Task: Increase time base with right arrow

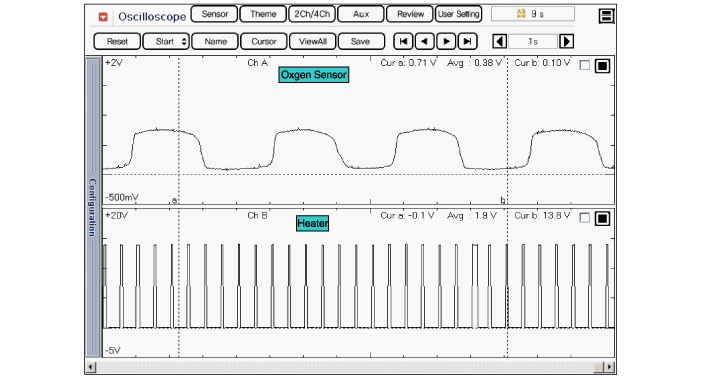Action: (x=566, y=42)
